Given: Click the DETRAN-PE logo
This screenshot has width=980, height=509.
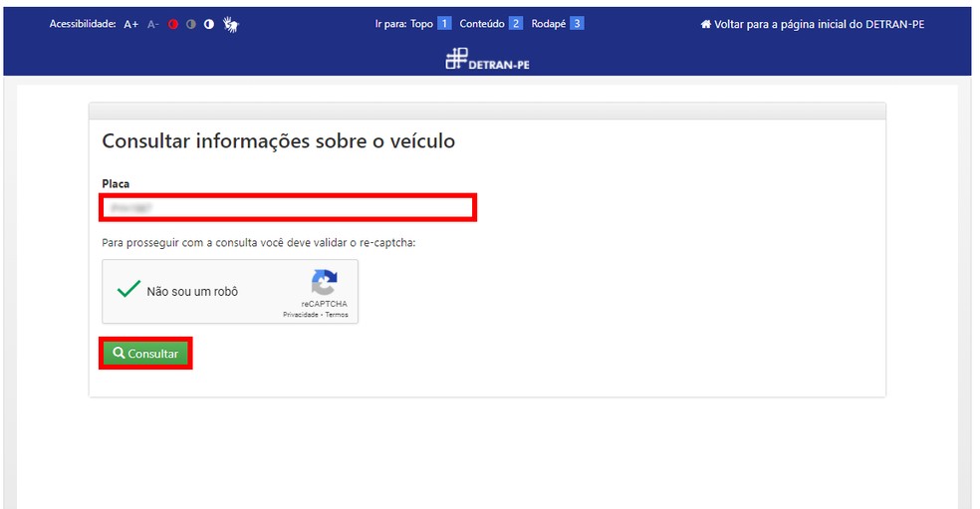Looking at the screenshot, I should [x=487, y=59].
